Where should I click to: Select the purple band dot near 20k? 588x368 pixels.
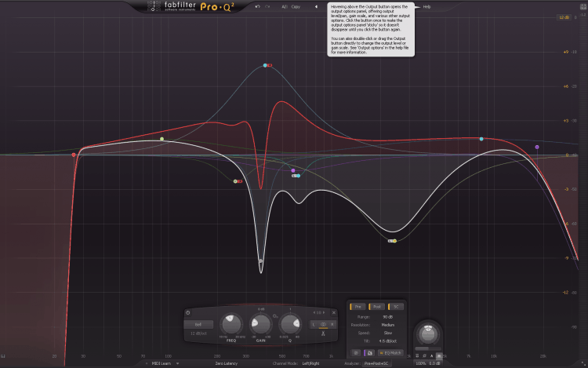click(x=537, y=147)
